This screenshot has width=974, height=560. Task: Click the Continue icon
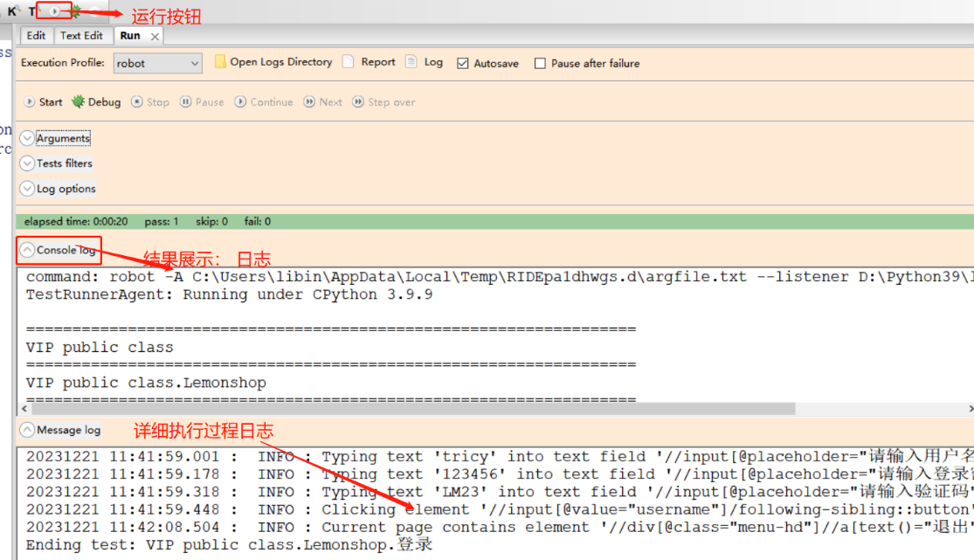coord(240,102)
